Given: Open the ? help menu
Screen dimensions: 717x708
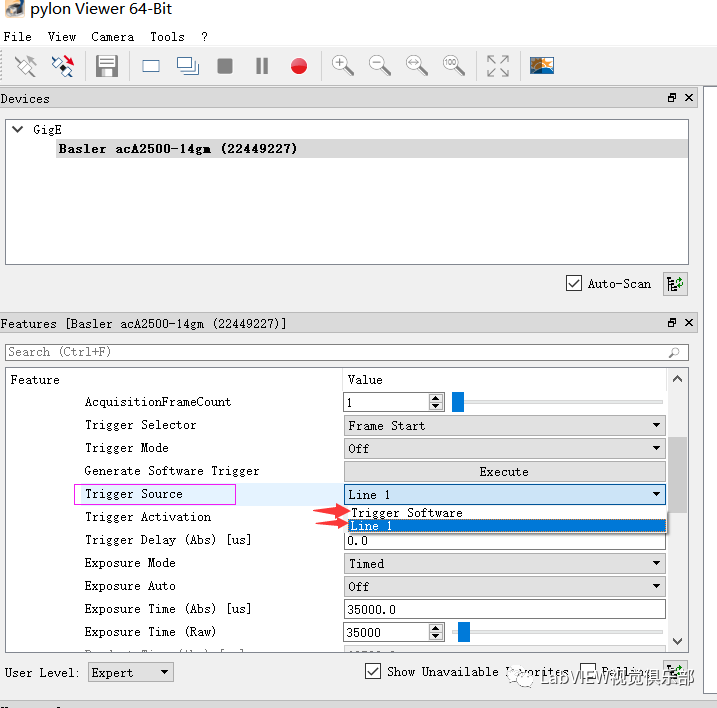Looking at the screenshot, I should click(x=204, y=37).
